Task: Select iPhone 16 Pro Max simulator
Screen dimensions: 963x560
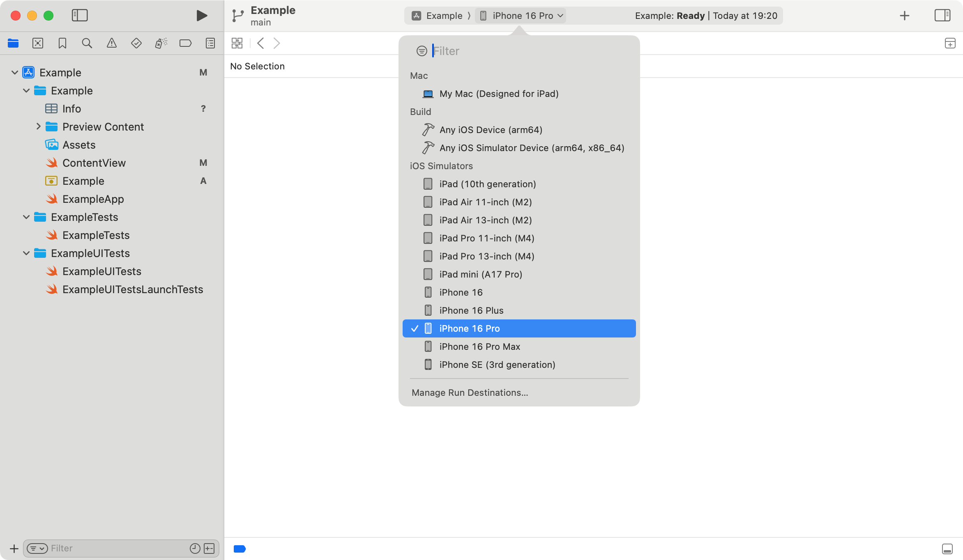Action: [479, 347]
